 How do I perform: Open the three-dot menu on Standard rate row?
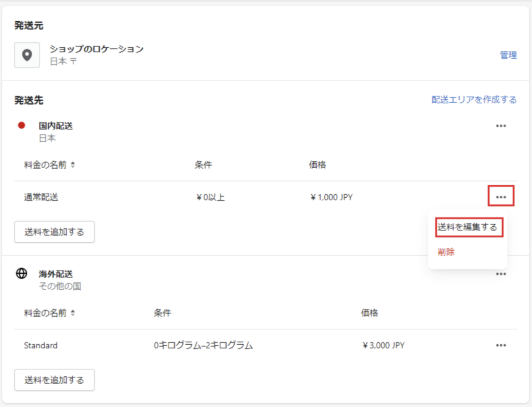click(x=501, y=345)
